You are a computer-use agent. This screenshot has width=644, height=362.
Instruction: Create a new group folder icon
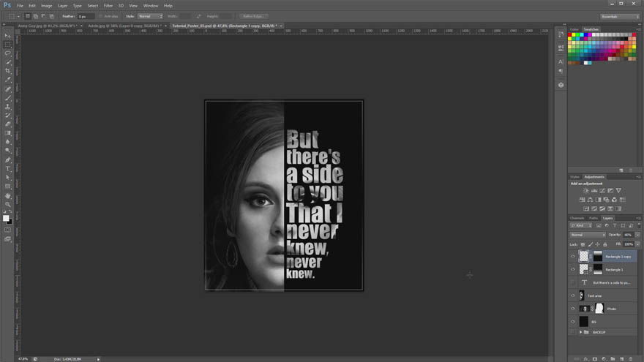pyautogui.click(x=613, y=359)
